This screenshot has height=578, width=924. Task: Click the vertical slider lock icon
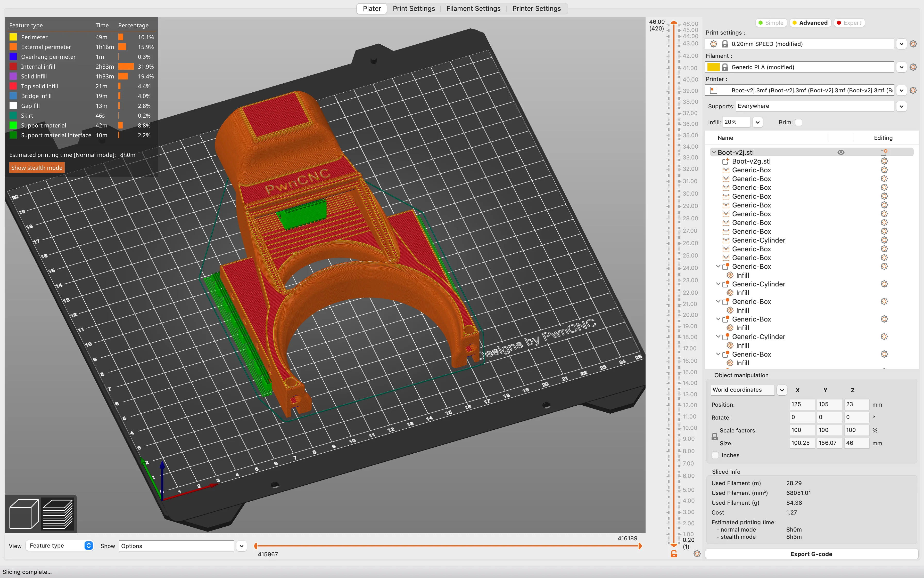click(674, 554)
